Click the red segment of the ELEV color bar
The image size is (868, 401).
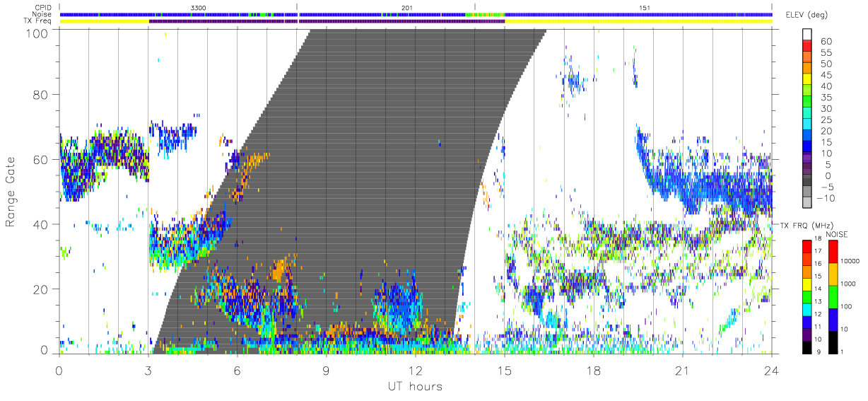(807, 45)
